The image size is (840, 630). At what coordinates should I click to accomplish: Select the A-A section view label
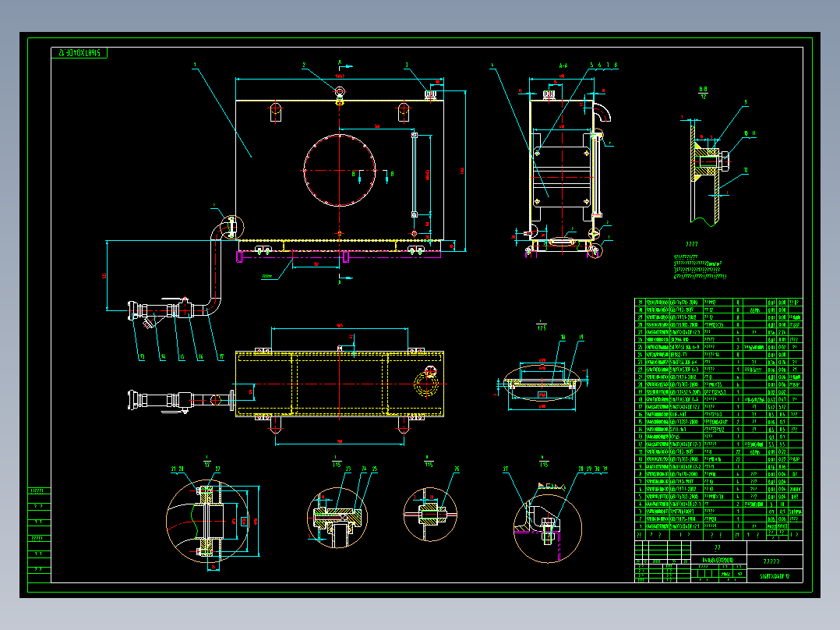(x=563, y=66)
